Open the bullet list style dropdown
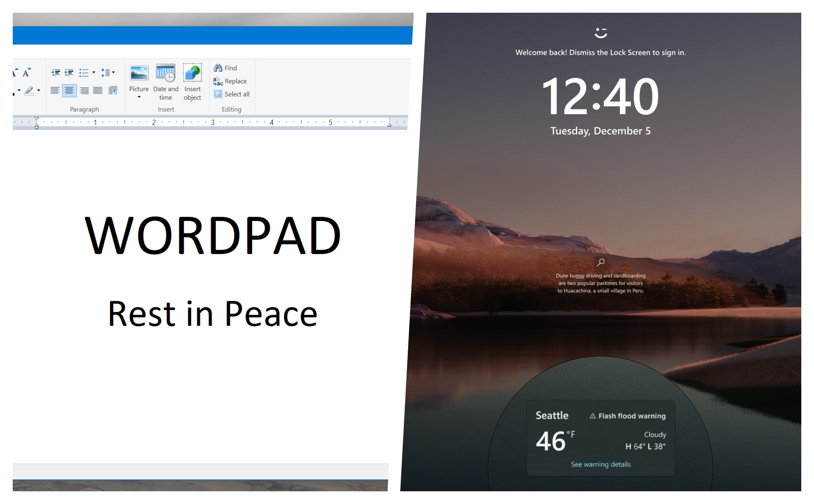The image size is (814, 504). point(94,72)
